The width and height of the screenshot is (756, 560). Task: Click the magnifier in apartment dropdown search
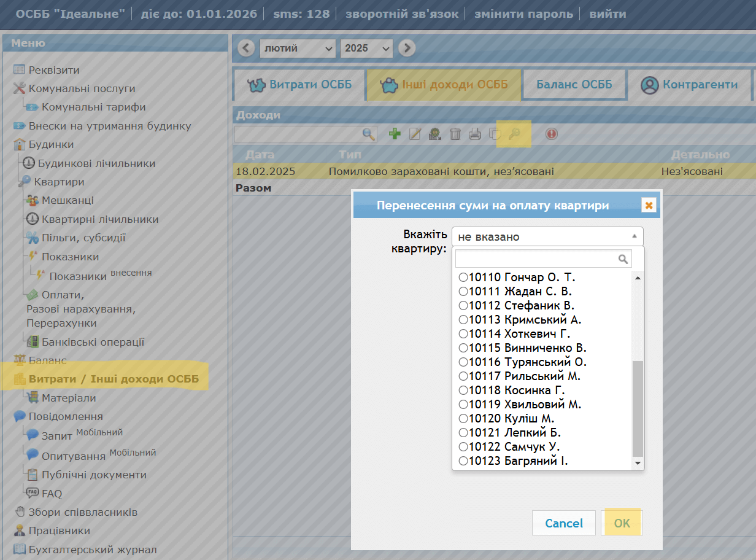click(623, 259)
